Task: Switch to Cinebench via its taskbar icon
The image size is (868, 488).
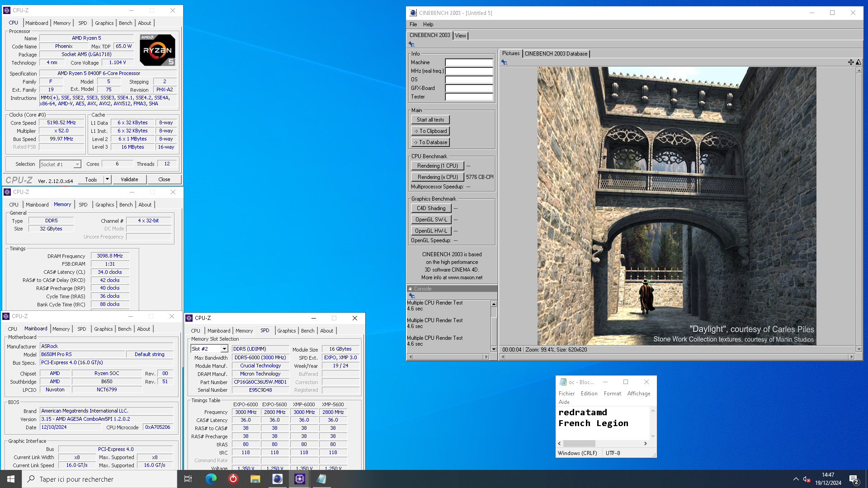Action: 277,479
